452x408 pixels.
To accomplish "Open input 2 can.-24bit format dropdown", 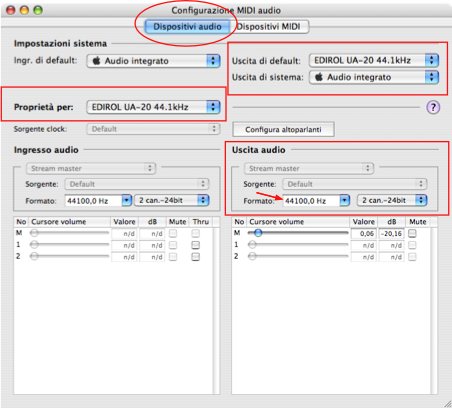I will point(172,200).
